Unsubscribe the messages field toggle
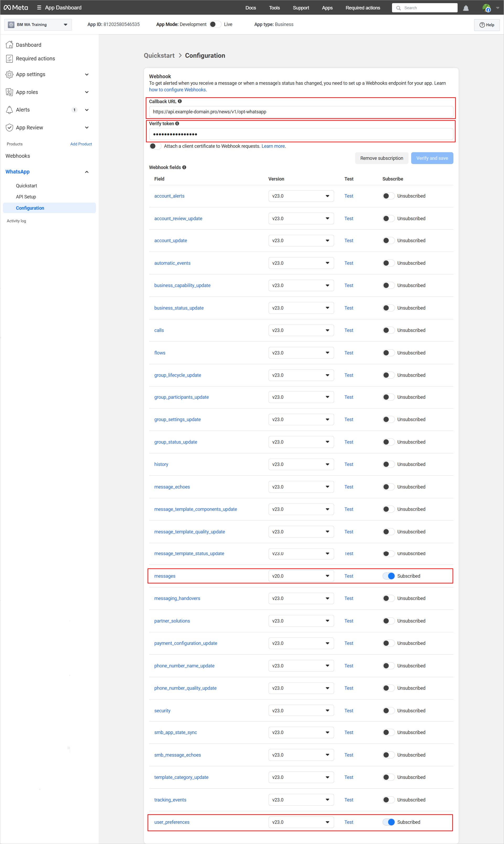 coord(388,576)
